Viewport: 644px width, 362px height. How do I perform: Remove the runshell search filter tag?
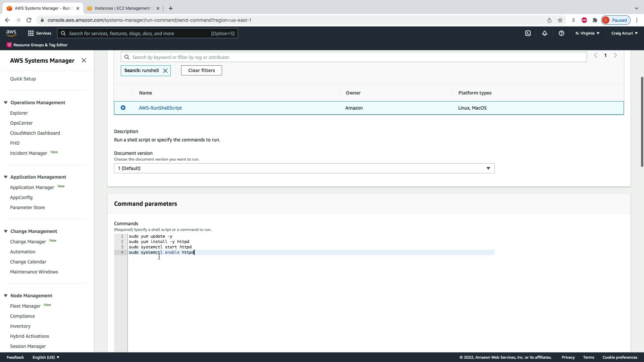[x=165, y=71]
